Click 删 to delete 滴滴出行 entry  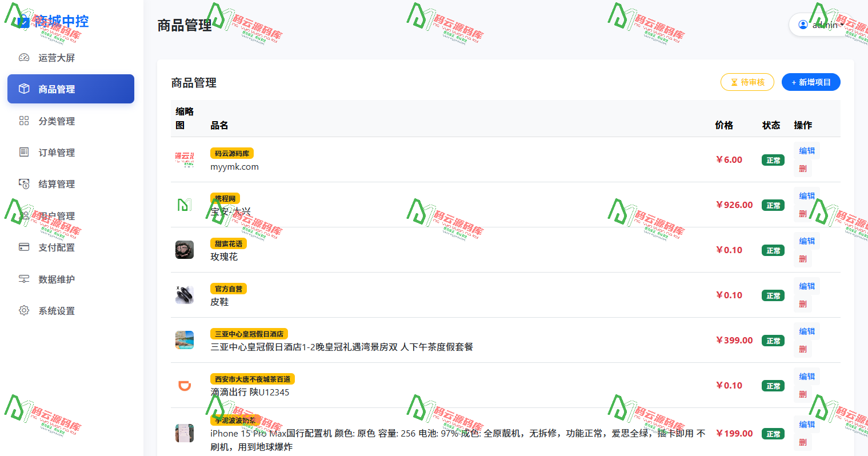802,393
